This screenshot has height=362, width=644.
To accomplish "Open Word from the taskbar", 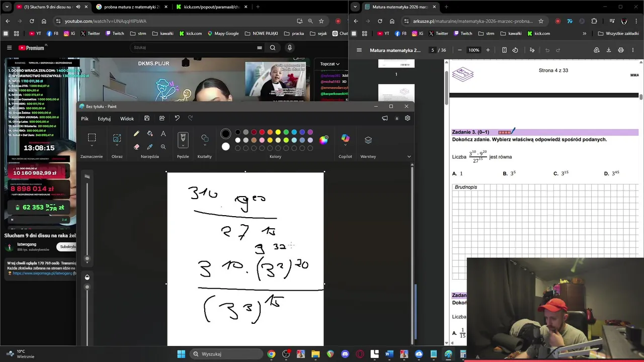I will click(389, 354).
